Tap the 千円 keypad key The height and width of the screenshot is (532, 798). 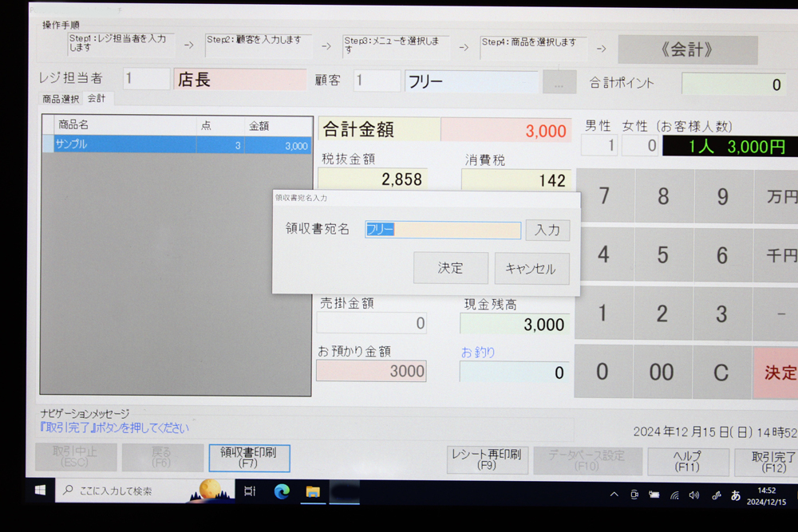coord(776,255)
